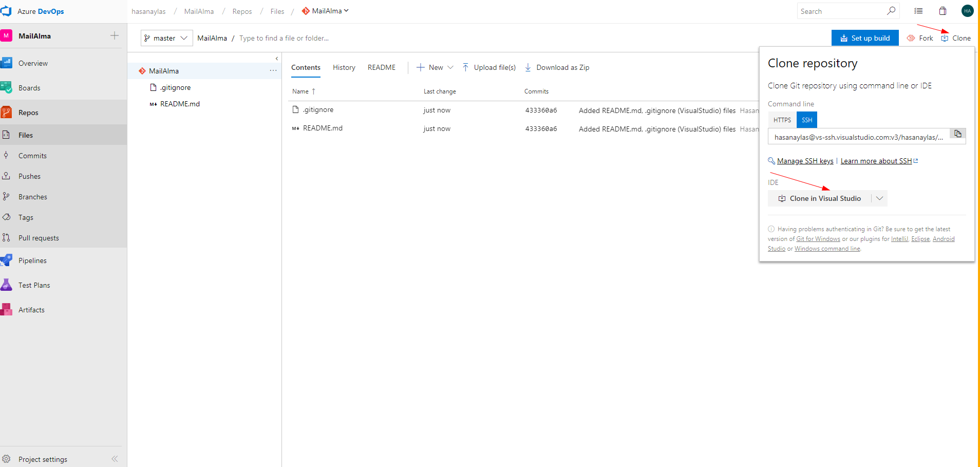Collapse the sidebar with double-chevron icon

coord(115,459)
